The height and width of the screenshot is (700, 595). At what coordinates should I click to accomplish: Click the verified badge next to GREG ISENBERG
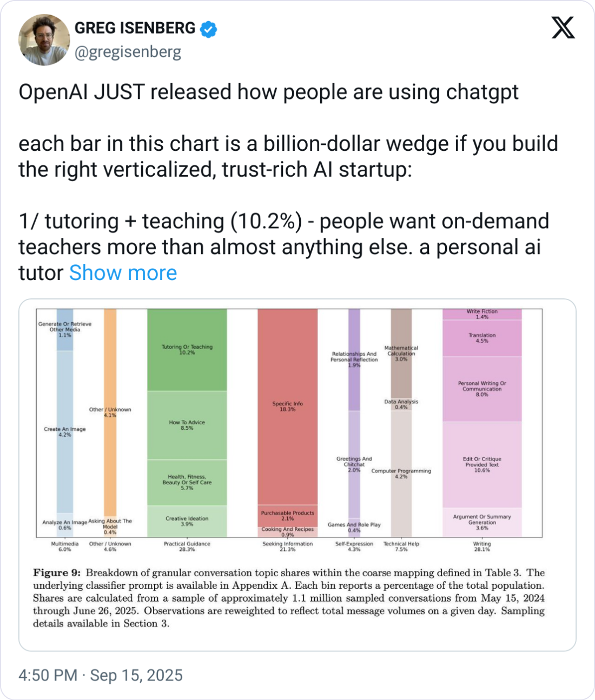pos(207,29)
